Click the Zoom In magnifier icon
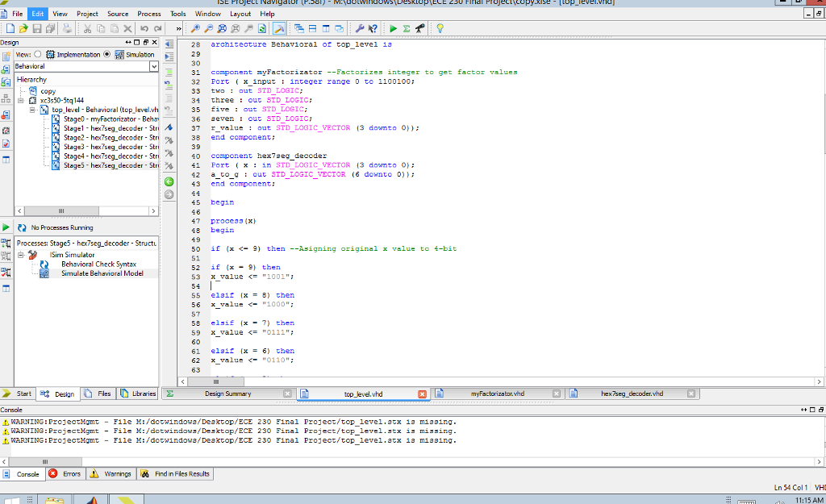The width and height of the screenshot is (826, 504). click(x=195, y=28)
